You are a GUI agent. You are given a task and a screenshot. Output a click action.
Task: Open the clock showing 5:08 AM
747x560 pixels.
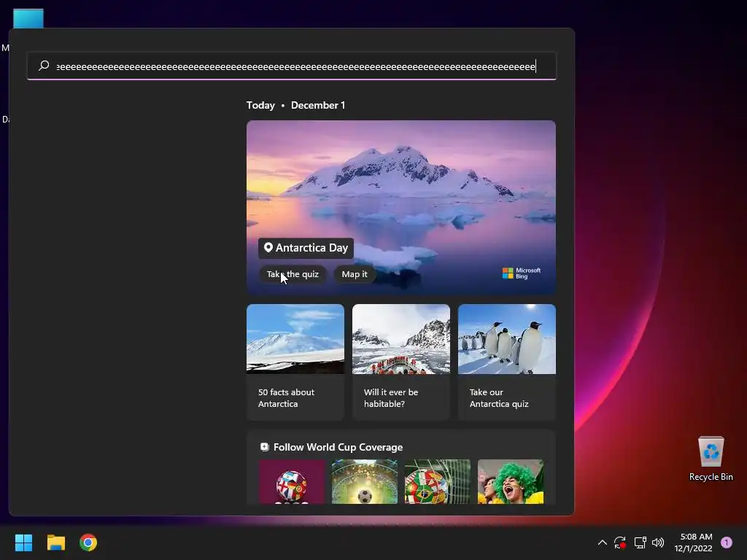693,542
